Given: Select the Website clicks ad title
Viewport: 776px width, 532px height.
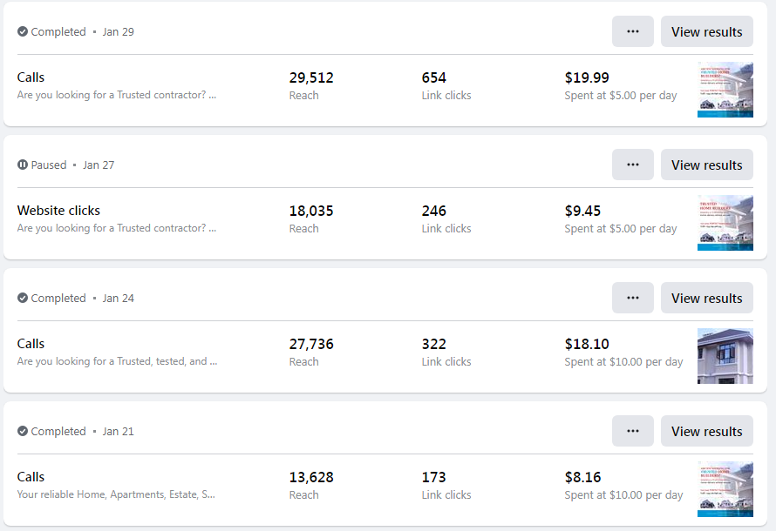Looking at the screenshot, I should click(58, 211).
